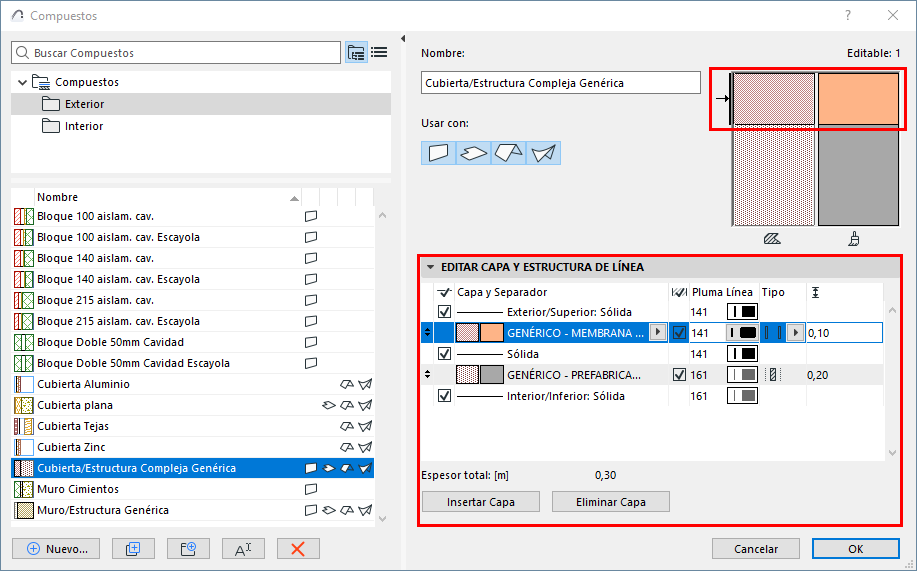917x571 pixels.
Task: Click layer type icon in MEMBRANA row
Action: [773, 333]
